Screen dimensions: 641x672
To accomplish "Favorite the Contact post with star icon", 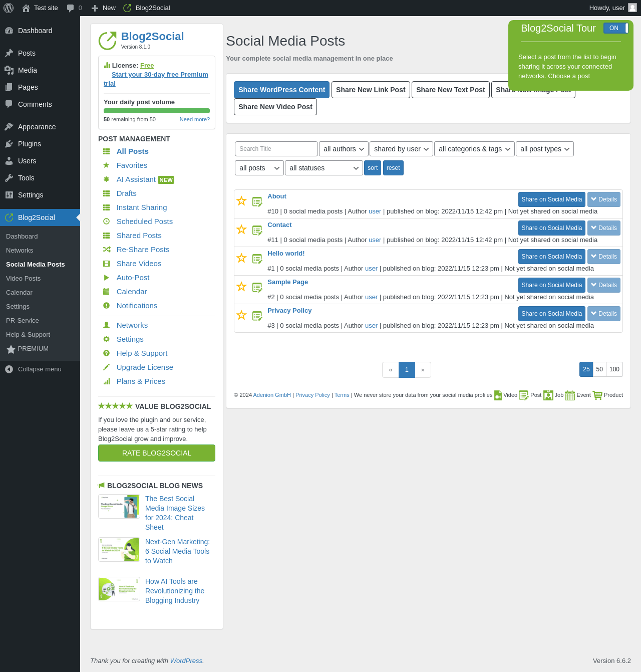I will [x=241, y=230].
